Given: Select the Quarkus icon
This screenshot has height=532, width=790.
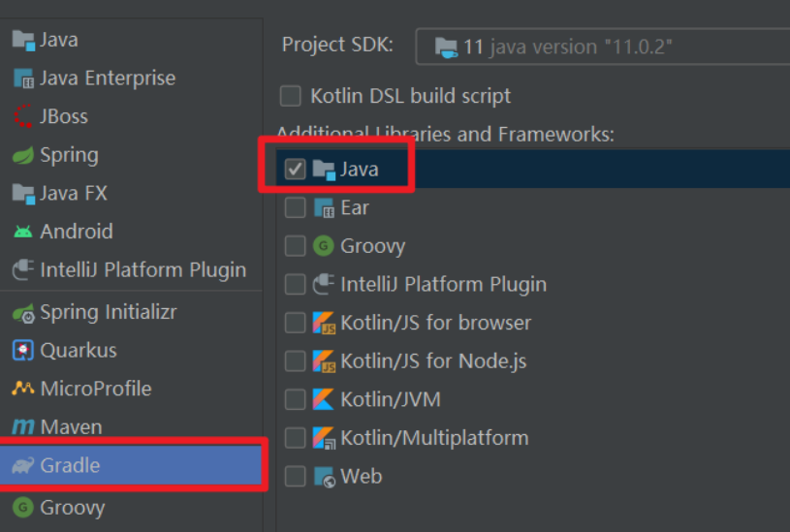Looking at the screenshot, I should click(23, 351).
